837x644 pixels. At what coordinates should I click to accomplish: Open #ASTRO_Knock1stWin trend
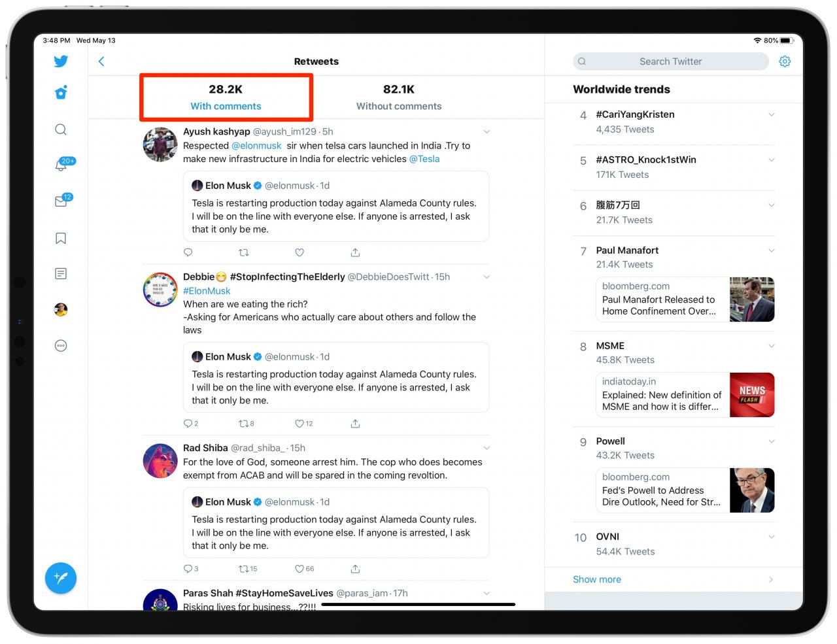pos(674,167)
